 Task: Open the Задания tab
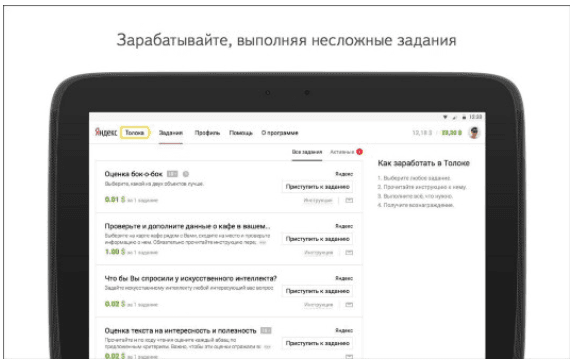click(x=171, y=133)
